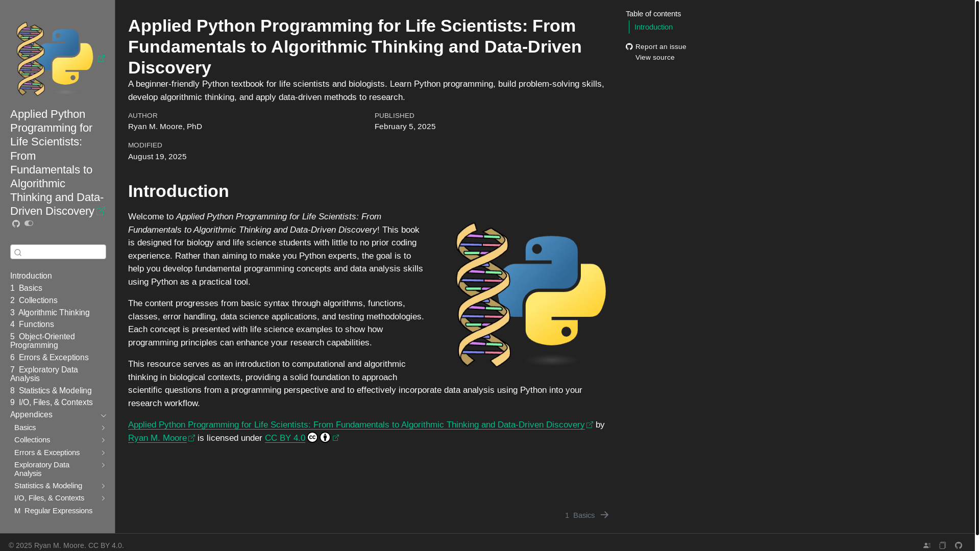Open chapter 5 Object-Oriented Programming

[42, 341]
